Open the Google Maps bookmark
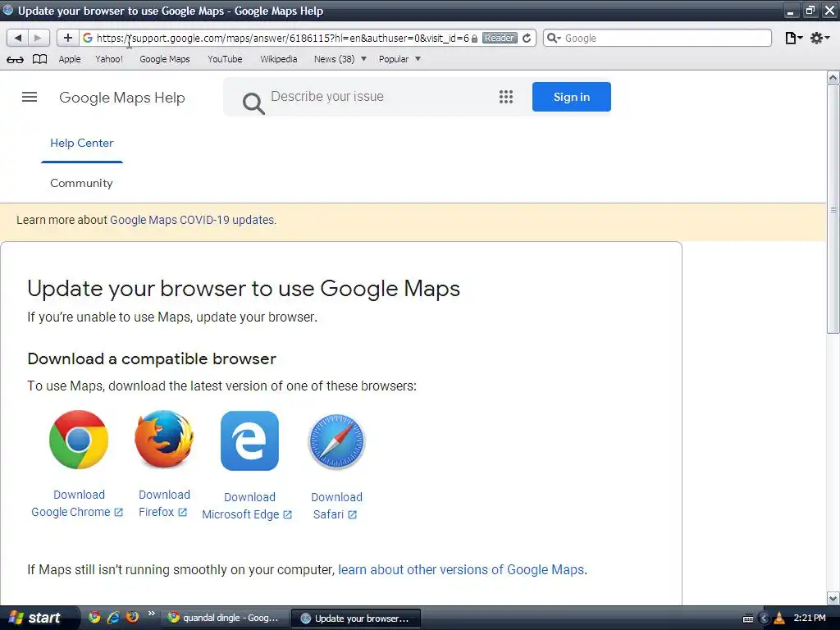Image resolution: width=840 pixels, height=630 pixels. click(x=164, y=59)
